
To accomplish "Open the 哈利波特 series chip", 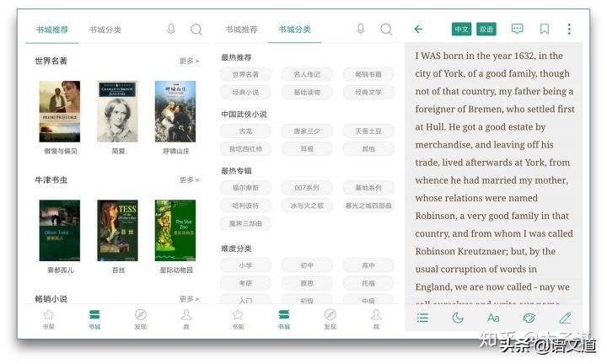I will click(245, 206).
